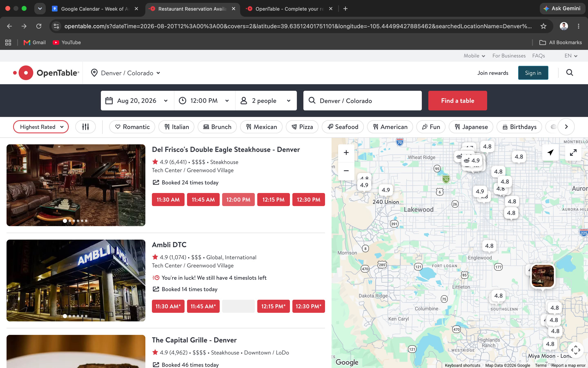Screen dimensions: 588x368
Task: Toggle the Romantic filter chip
Action: click(x=132, y=127)
